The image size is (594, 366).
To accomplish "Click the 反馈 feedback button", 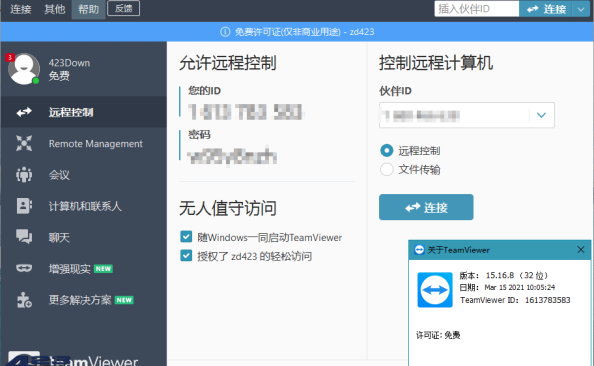I will (x=123, y=8).
